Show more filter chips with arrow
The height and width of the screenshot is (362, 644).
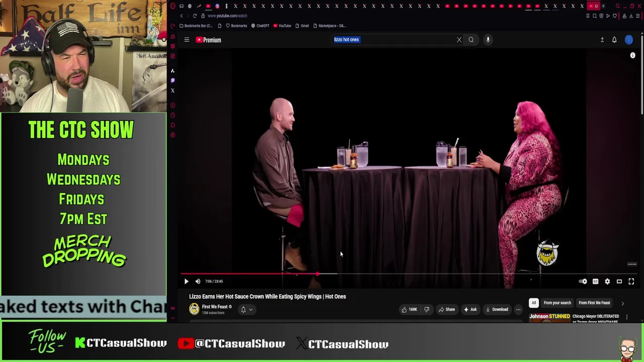pyautogui.click(x=622, y=303)
